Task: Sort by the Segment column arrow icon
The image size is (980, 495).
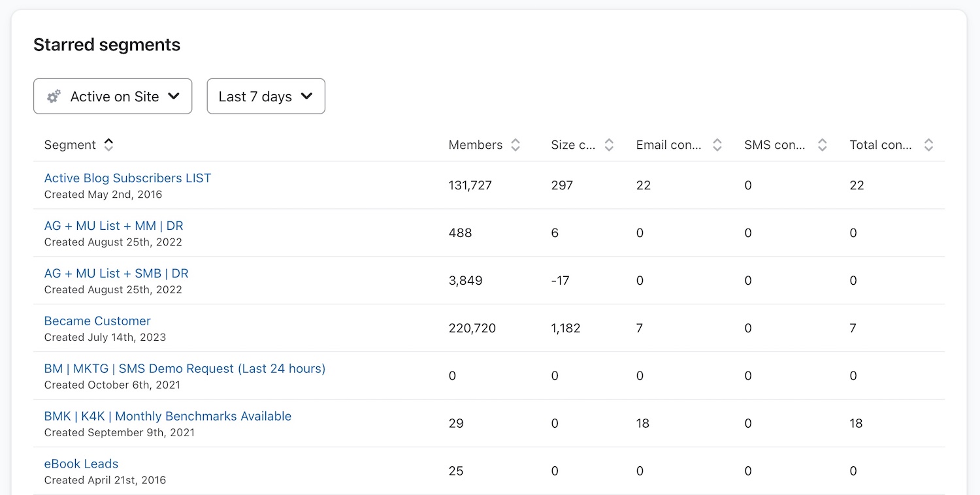Action: point(108,145)
